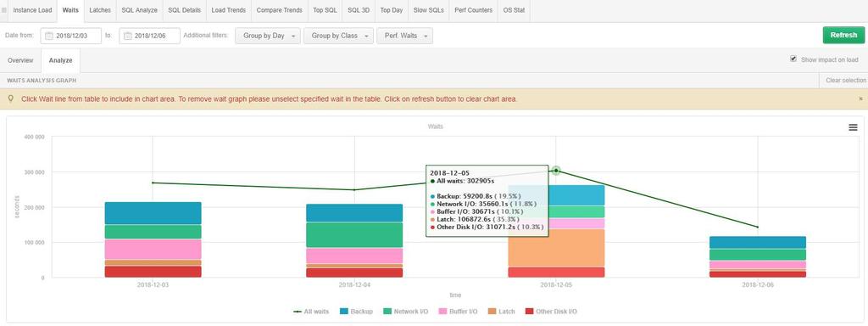Click the green Network I/O segment on 2018-12-03

[153, 232]
